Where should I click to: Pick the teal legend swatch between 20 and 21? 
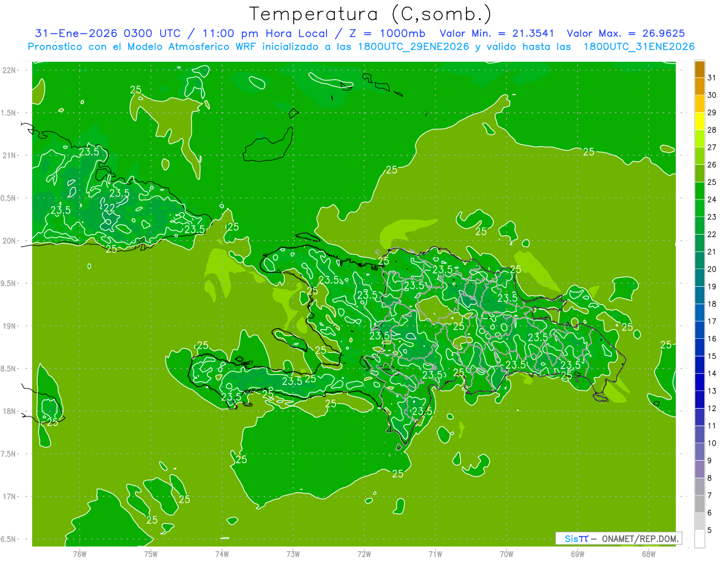point(699,261)
